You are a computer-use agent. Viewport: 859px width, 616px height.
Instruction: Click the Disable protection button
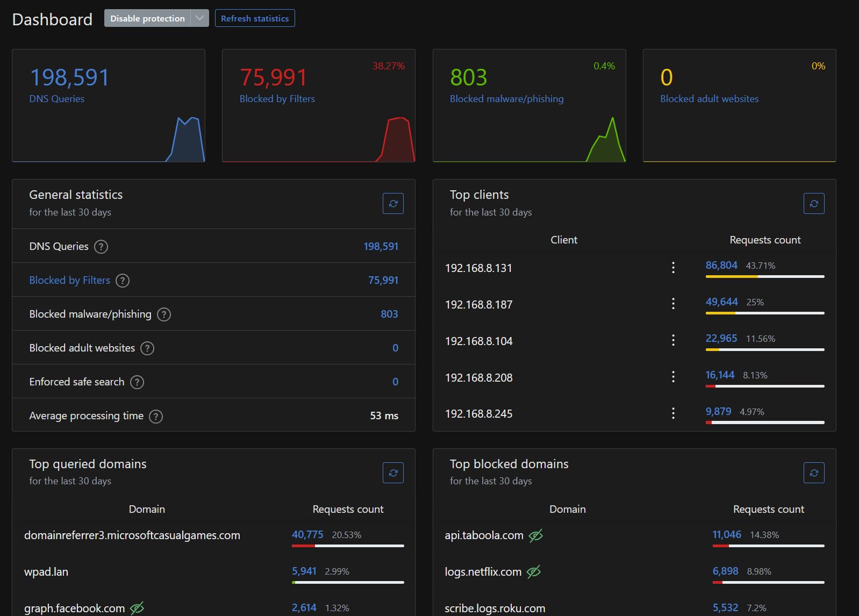point(147,18)
